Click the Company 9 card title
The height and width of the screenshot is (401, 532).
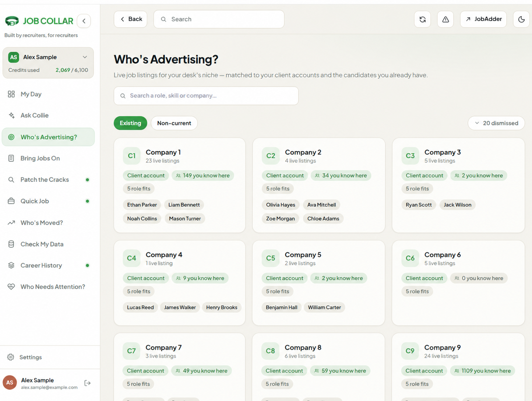tap(443, 348)
